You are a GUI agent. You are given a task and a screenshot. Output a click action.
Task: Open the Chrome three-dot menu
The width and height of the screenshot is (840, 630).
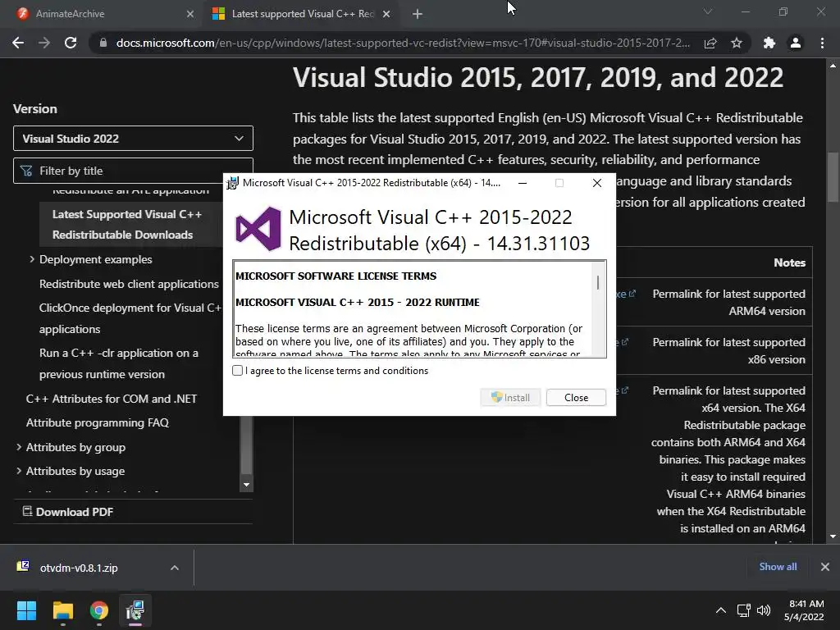click(x=822, y=43)
